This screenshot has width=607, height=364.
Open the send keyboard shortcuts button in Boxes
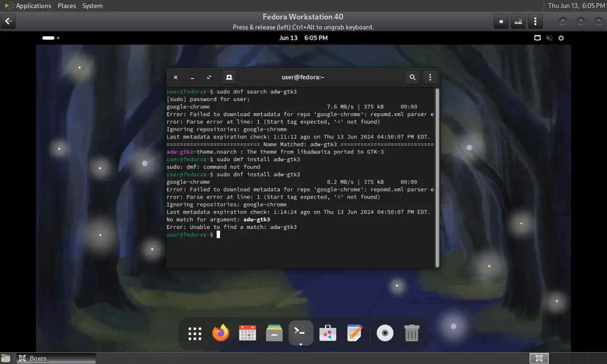click(518, 21)
